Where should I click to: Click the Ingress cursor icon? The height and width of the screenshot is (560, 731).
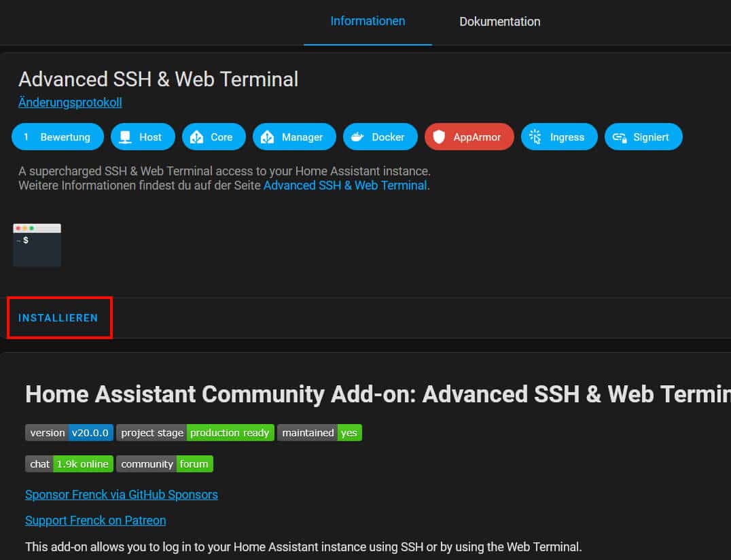[x=535, y=137]
